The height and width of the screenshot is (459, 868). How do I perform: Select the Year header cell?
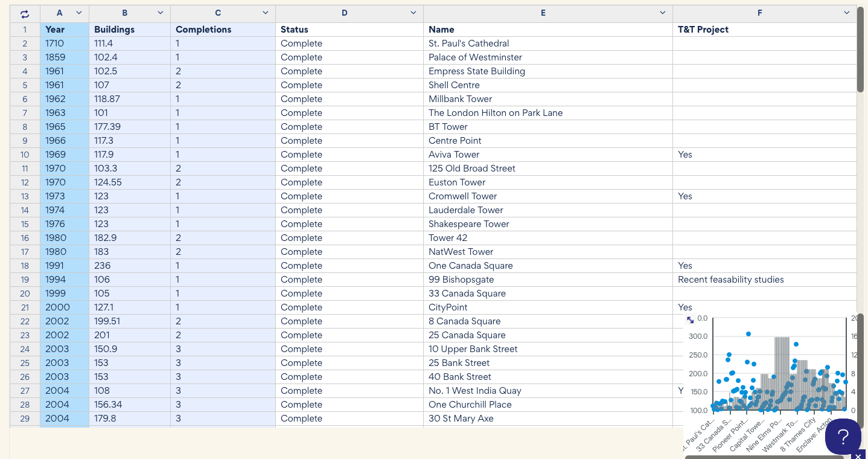coord(64,30)
